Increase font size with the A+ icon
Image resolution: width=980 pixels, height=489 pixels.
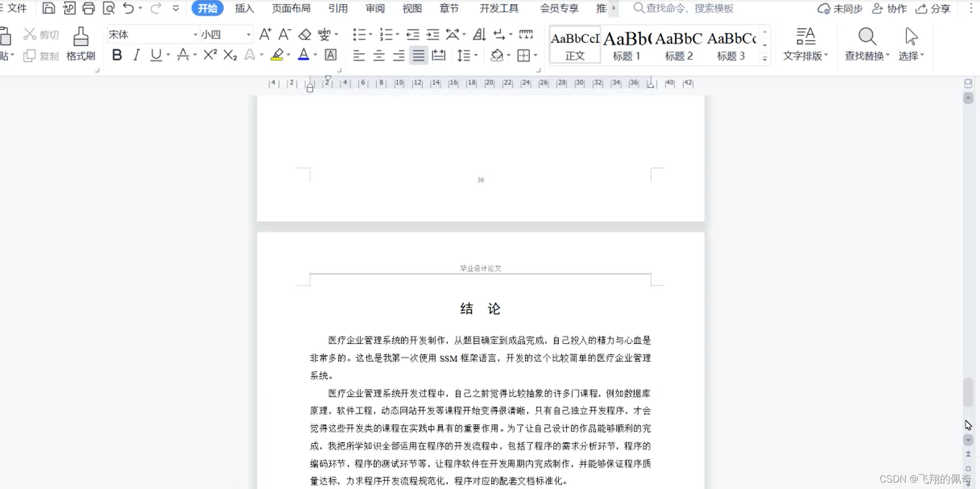point(265,34)
